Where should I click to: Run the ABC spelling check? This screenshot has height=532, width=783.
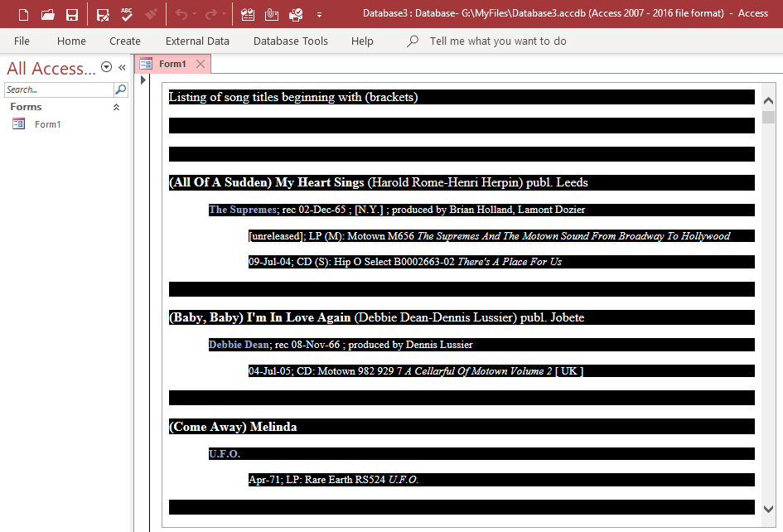127,14
